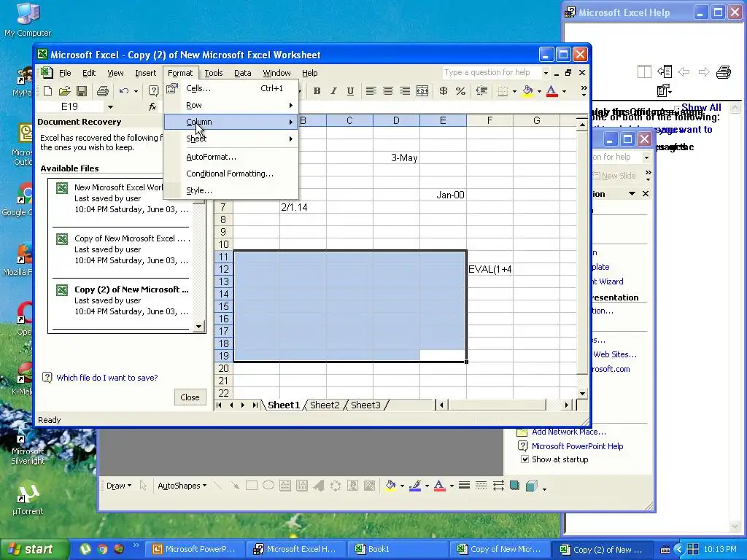Click the New blank workbook icon

[x=47, y=90]
